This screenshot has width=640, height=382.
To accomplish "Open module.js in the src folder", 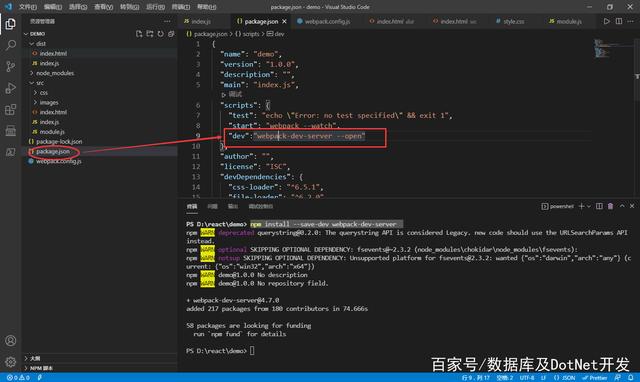I will click(x=52, y=132).
